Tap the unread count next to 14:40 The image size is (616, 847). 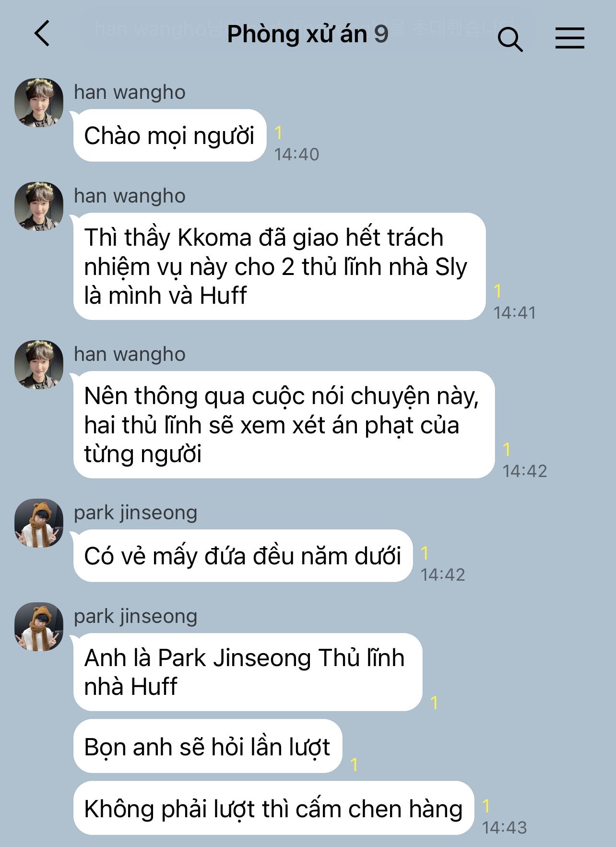tap(278, 133)
